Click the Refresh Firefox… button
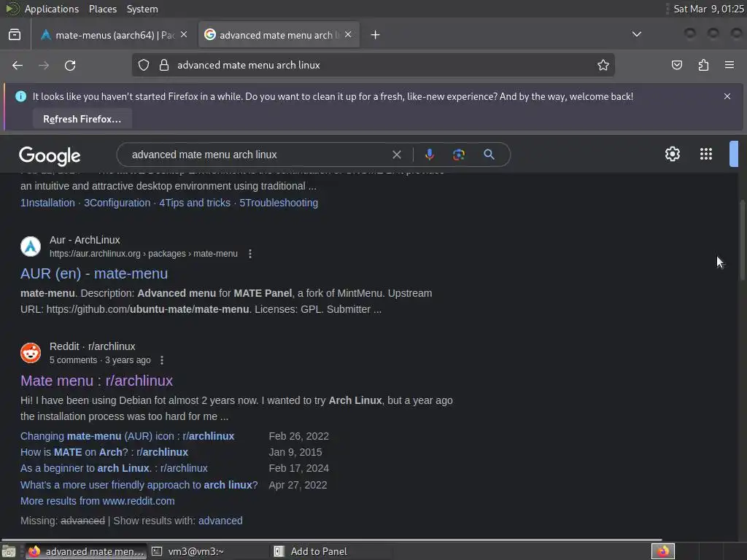This screenshot has height=560, width=747. (x=82, y=119)
